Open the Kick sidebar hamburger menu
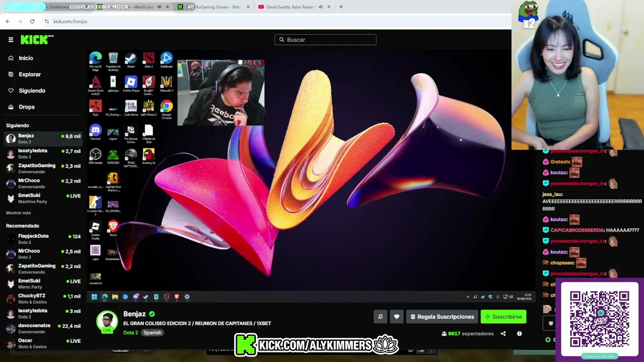The height and width of the screenshot is (362, 644). (11, 40)
